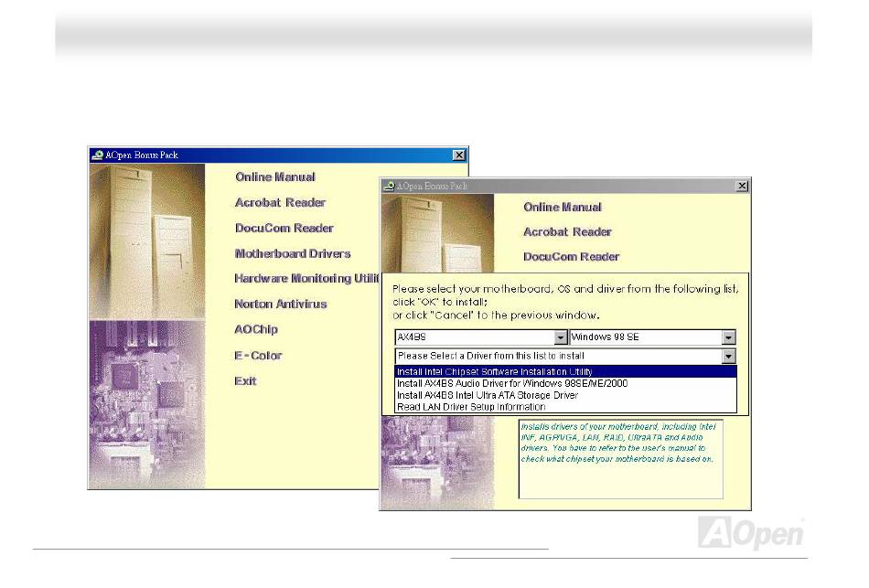Click the back window's title bar app icon
Screen dimensions: 869x588
tap(98, 155)
